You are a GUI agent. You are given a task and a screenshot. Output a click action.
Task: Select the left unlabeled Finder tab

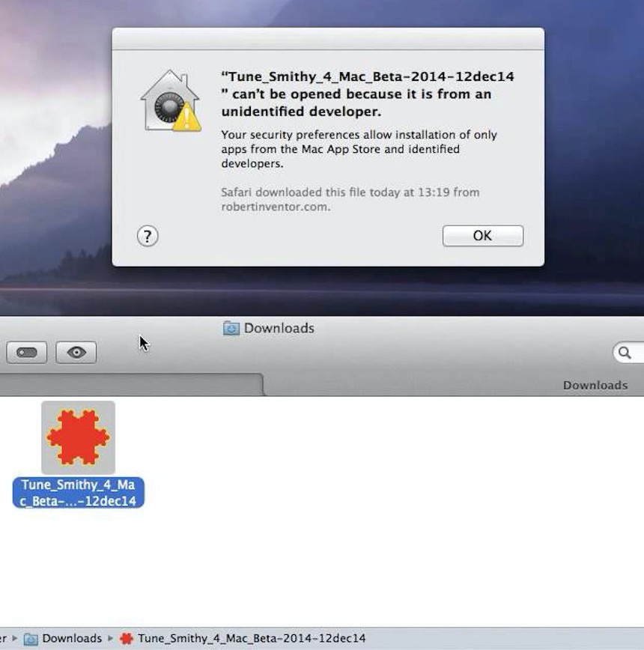coord(127,385)
